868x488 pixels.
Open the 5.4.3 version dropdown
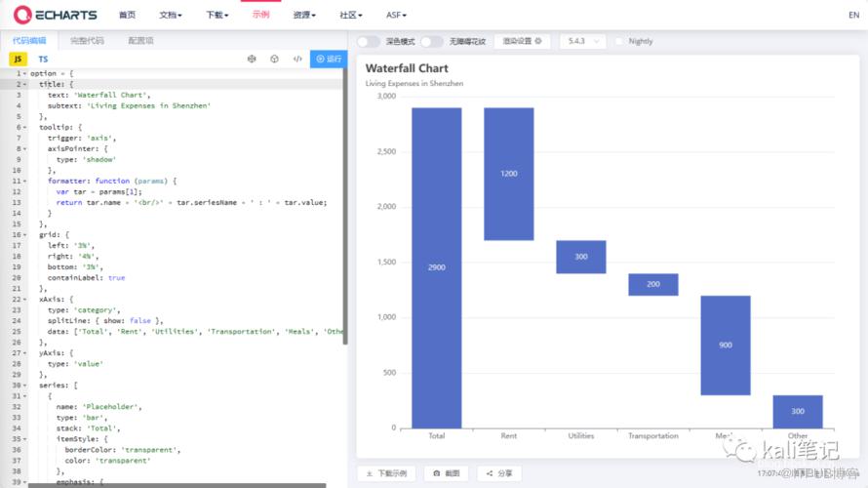(x=583, y=42)
